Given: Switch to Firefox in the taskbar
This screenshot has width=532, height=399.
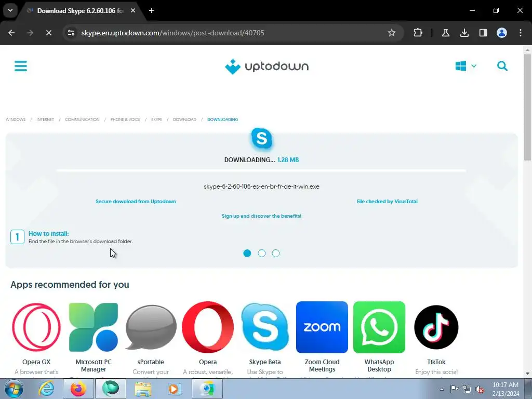Looking at the screenshot, I should coord(78,389).
